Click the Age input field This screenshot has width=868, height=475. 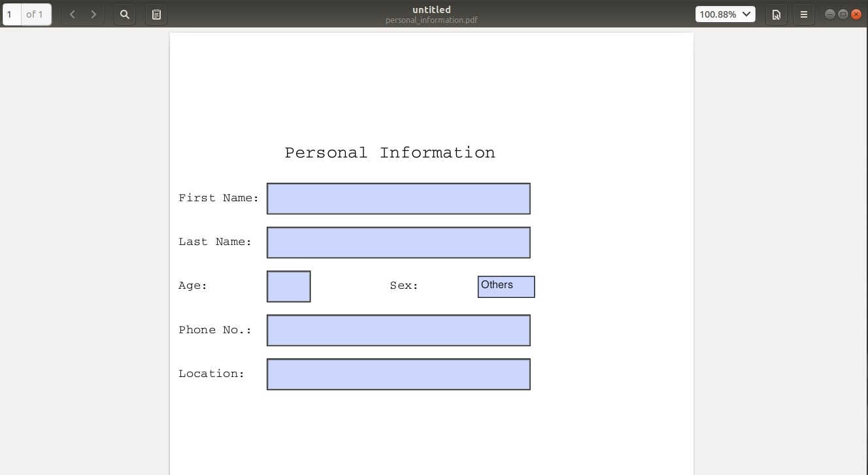(289, 286)
